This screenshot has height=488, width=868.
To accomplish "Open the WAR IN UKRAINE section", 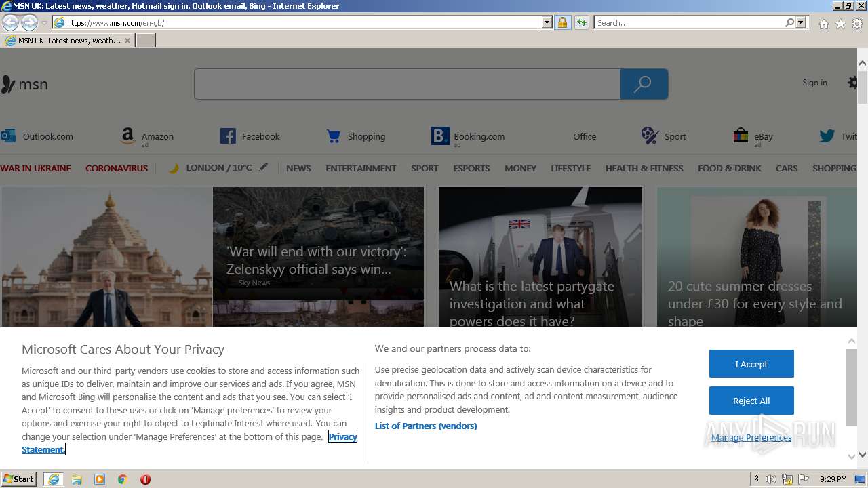I will 35,168.
